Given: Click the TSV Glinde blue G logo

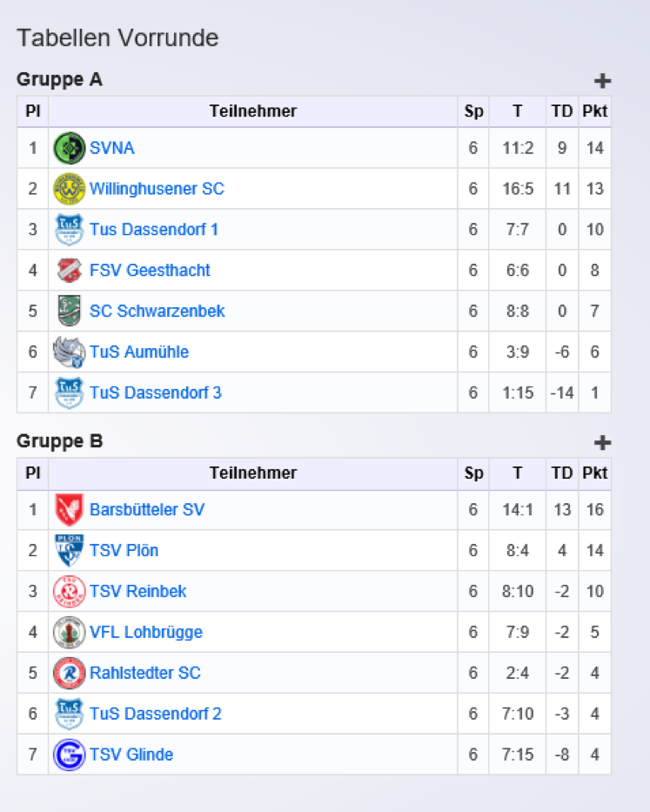Looking at the screenshot, I should click(69, 755).
